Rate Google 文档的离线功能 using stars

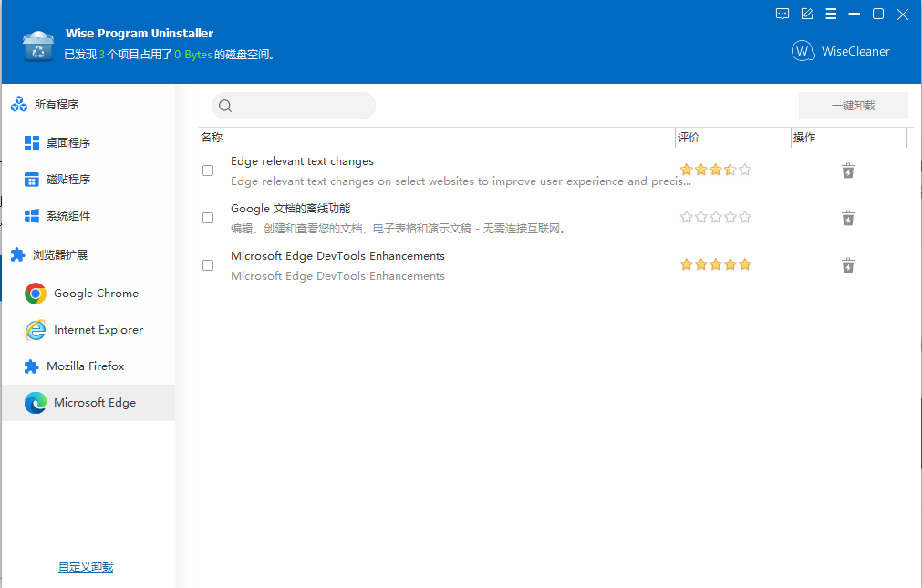(x=716, y=217)
